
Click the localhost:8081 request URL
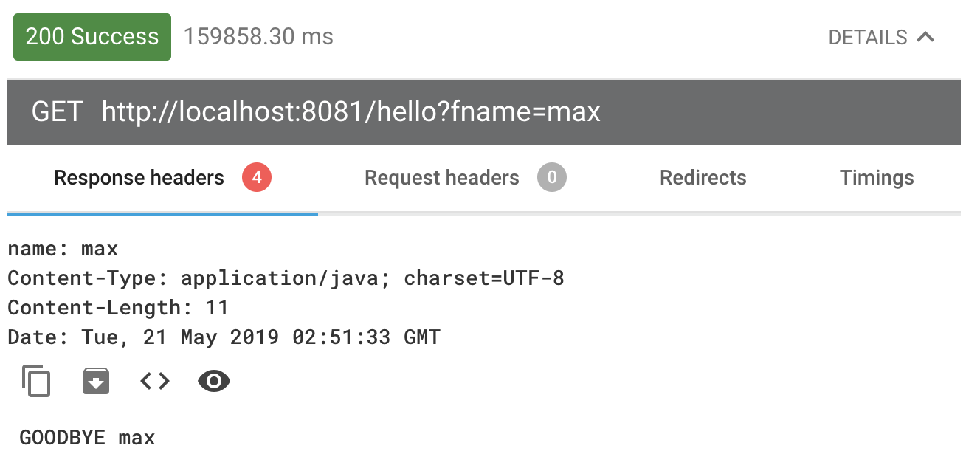pyautogui.click(x=351, y=112)
